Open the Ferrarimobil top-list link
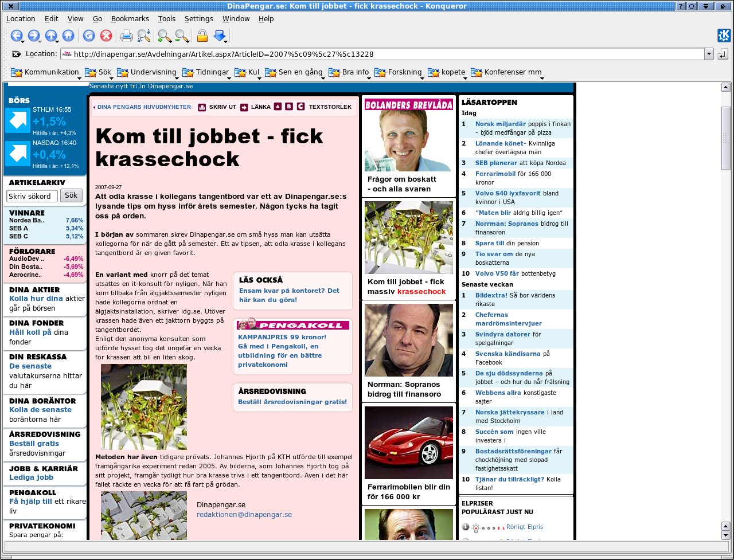 (x=495, y=174)
